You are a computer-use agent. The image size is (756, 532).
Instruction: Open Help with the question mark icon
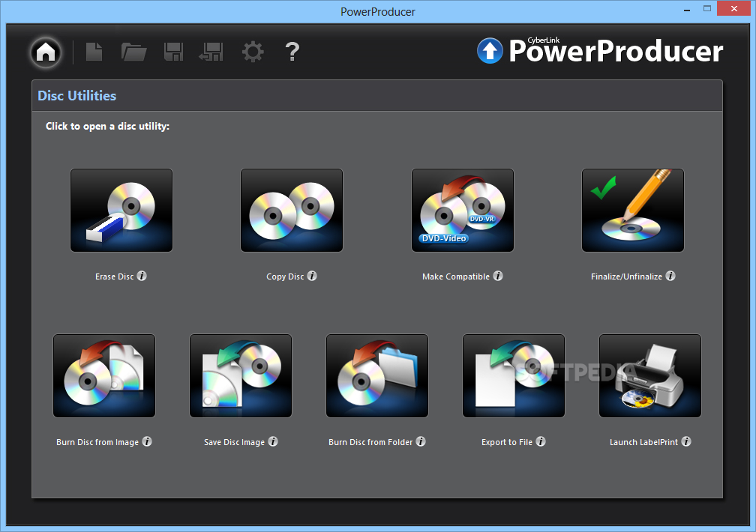point(292,52)
